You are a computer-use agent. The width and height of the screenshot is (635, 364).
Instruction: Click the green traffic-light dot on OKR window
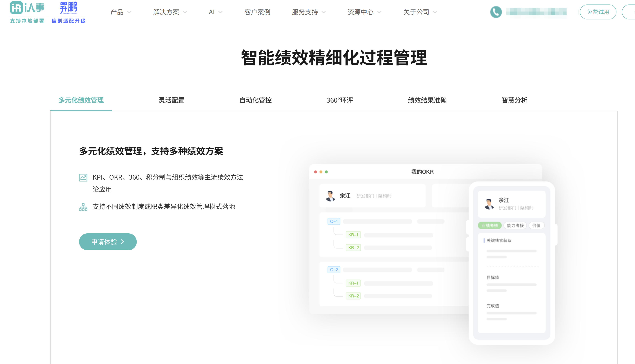click(326, 172)
